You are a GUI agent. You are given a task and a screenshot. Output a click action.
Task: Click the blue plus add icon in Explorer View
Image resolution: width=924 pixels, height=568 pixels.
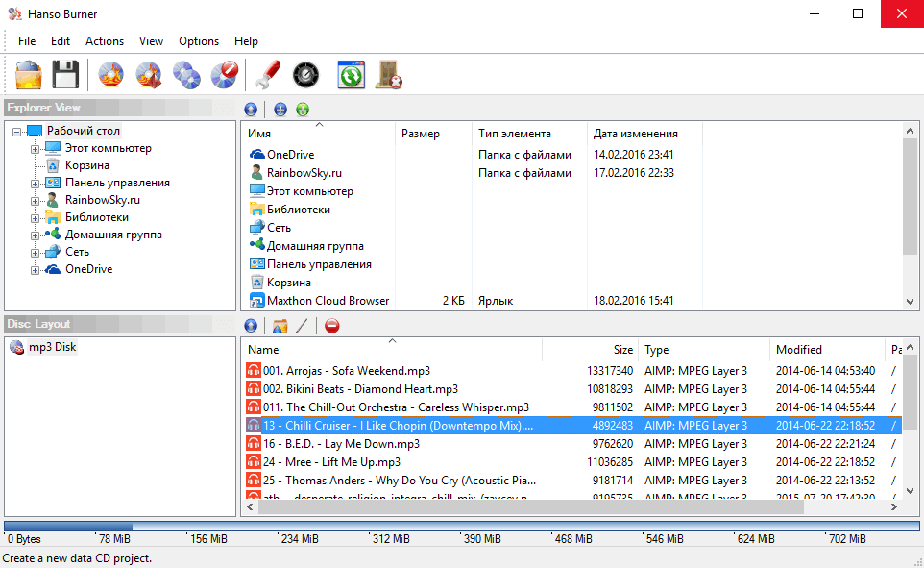[x=280, y=110]
